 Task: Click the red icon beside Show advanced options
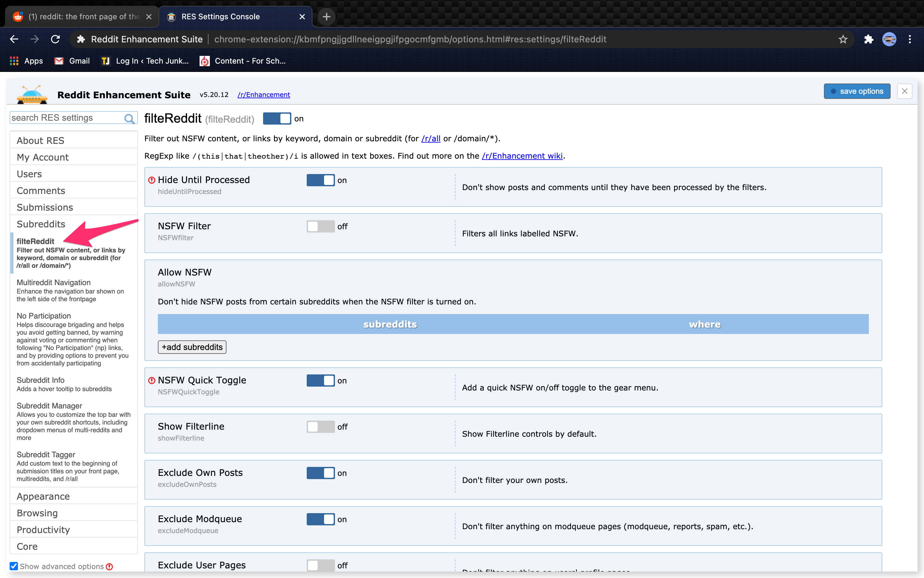pyautogui.click(x=110, y=566)
